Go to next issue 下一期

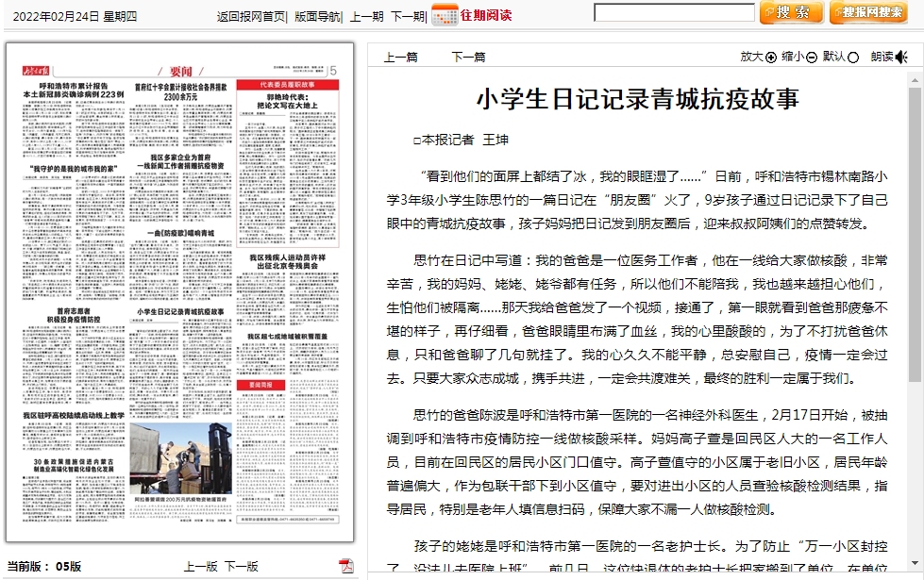click(x=408, y=16)
